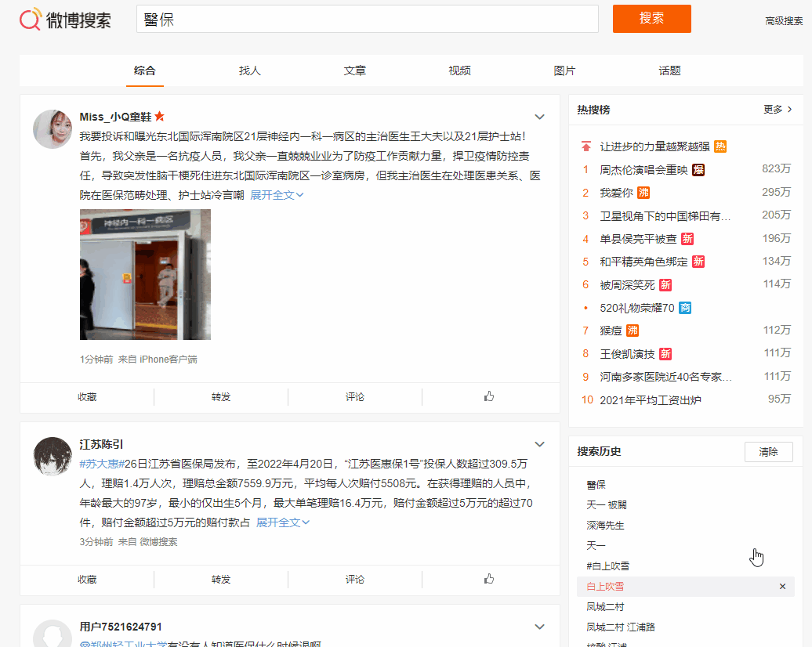Open hot topic 王俊凯演技

pos(627,354)
